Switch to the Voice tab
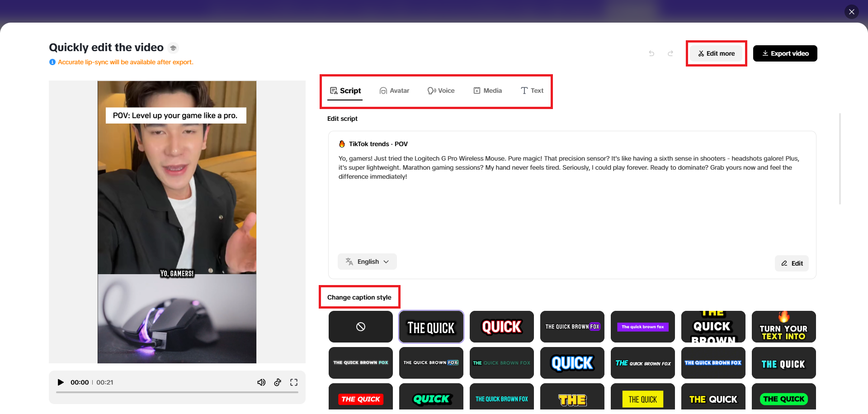 (441, 90)
